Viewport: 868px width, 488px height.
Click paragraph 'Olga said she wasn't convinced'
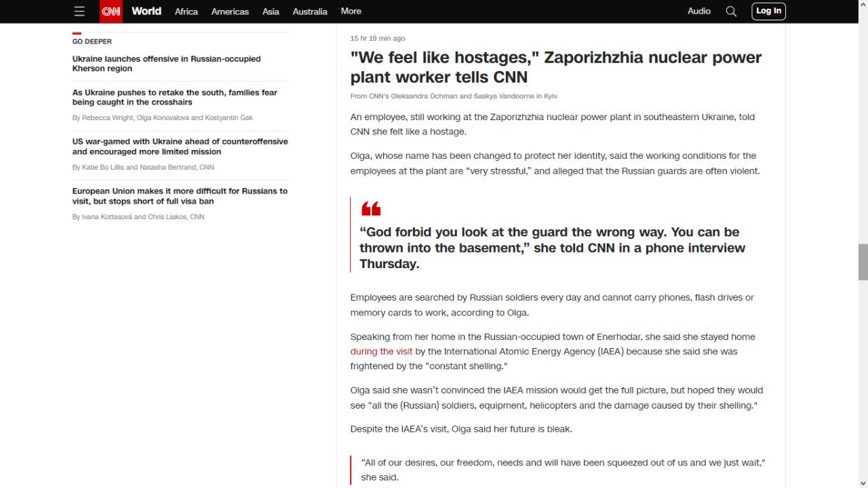tap(557, 398)
